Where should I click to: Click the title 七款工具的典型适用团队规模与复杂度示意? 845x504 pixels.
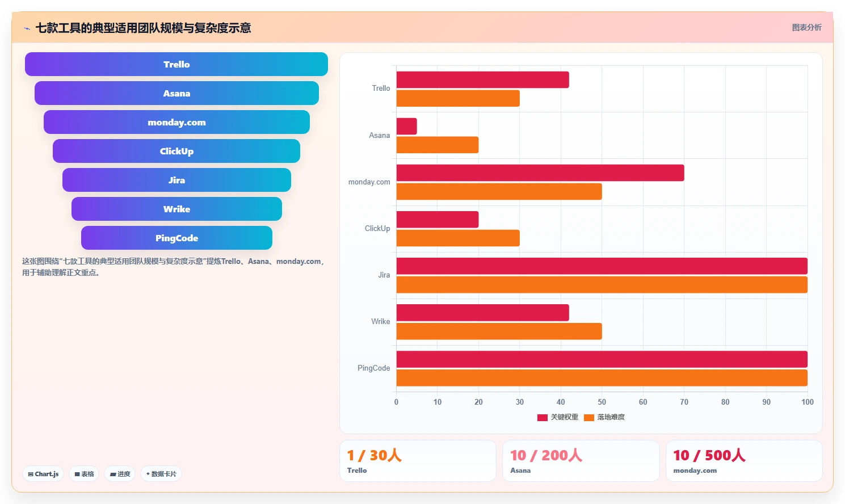point(143,28)
